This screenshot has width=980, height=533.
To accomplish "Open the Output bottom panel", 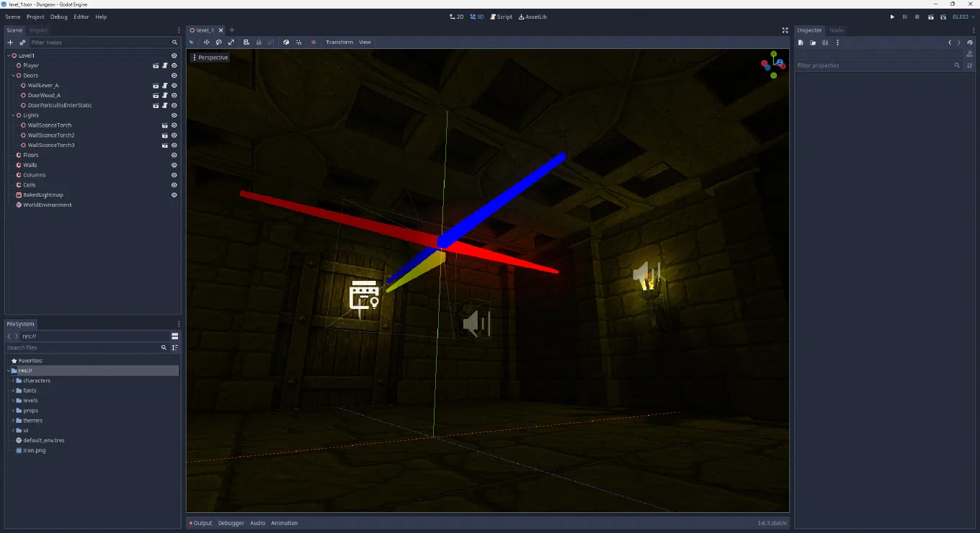I will point(201,523).
